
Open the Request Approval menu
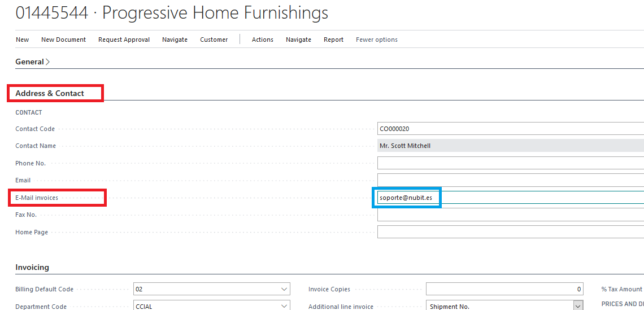click(124, 40)
